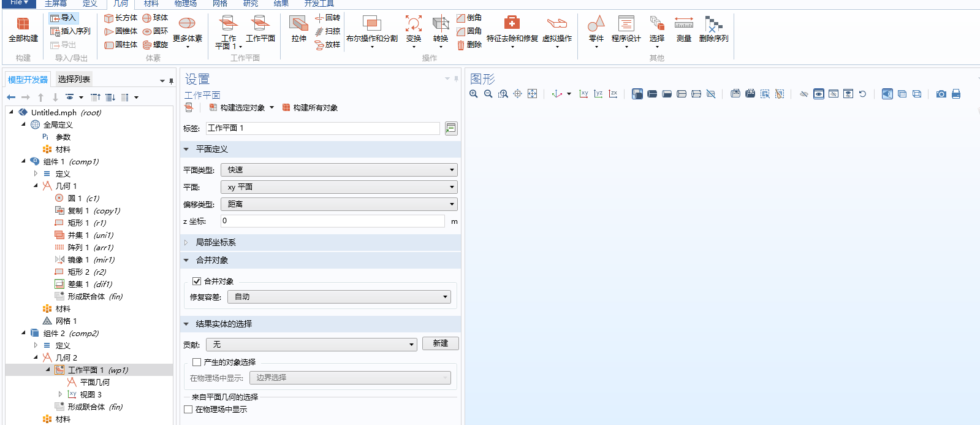980x425 pixels.
Task: Toggle hide-selected-objects eye icon in graphics
Action: tap(804, 94)
